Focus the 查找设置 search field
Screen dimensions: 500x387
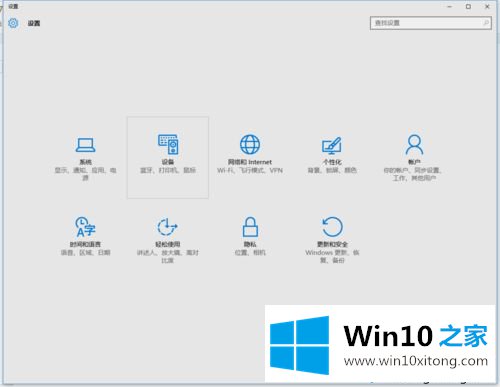430,23
